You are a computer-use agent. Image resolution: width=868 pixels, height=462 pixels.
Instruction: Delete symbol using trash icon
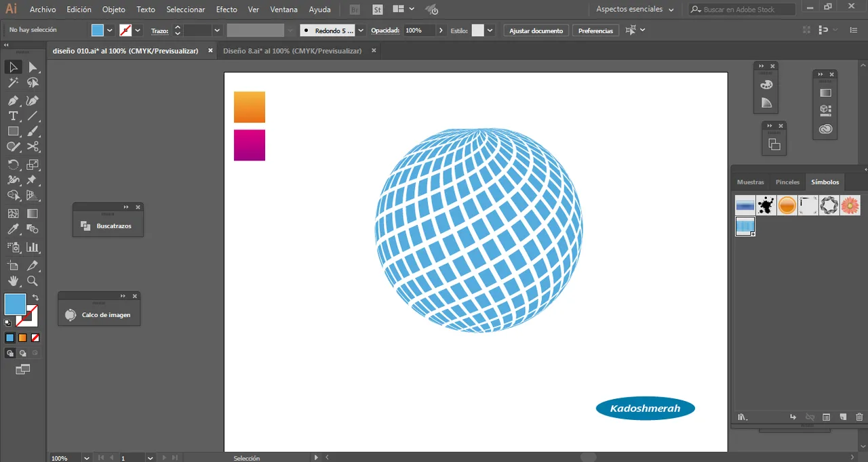(859, 417)
